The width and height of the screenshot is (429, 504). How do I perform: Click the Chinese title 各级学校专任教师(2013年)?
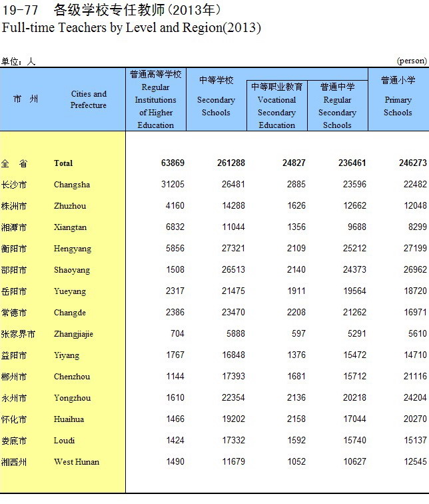137,10
